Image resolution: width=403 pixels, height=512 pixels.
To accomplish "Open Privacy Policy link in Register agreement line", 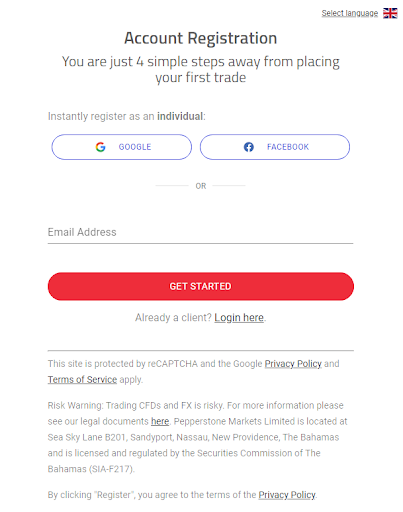I will [287, 495].
